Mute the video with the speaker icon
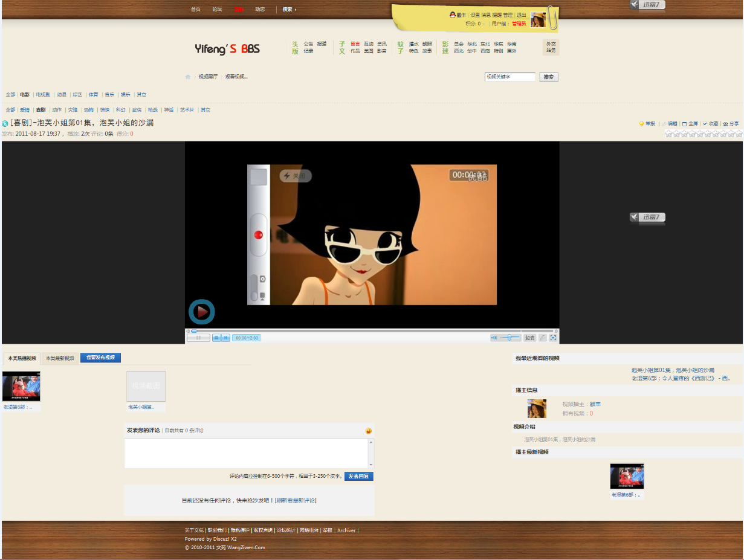Viewport: 744px width, 560px height. 494,338
